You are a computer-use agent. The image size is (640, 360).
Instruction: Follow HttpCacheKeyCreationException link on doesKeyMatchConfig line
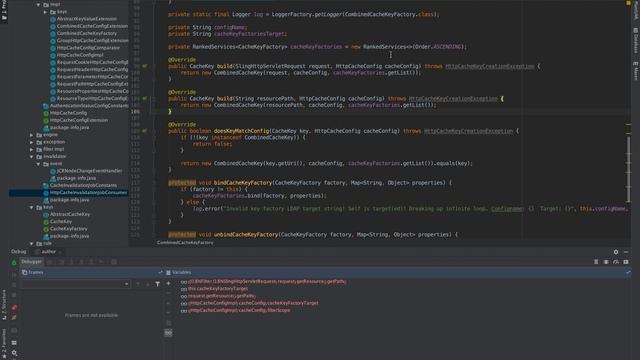click(x=468, y=131)
